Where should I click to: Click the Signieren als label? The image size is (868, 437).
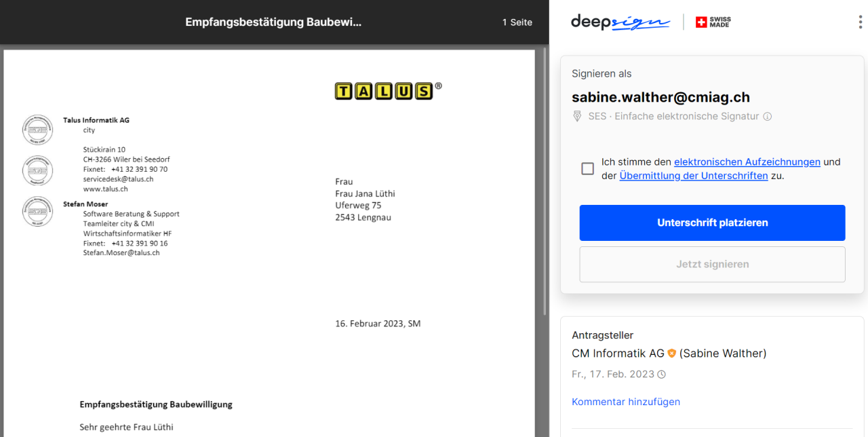(x=601, y=74)
